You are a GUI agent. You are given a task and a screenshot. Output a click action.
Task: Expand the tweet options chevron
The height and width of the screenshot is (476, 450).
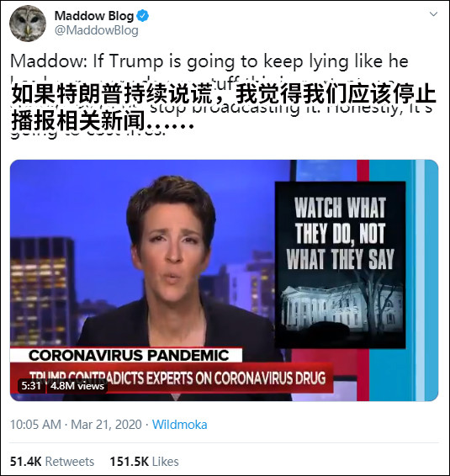(433, 14)
